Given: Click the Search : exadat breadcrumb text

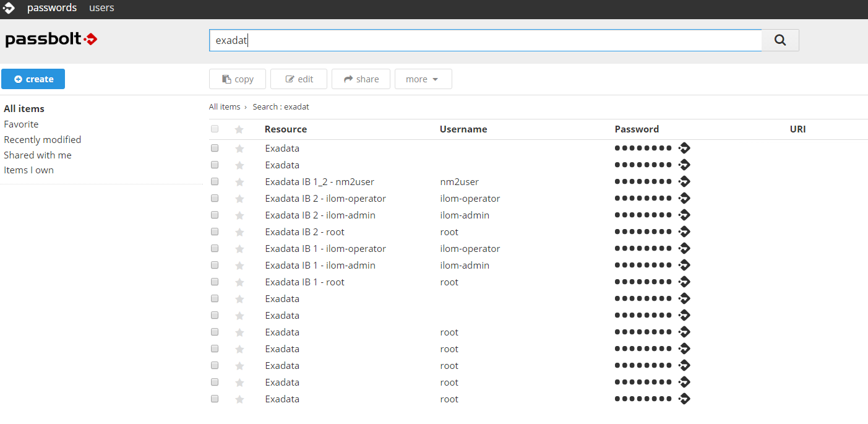Looking at the screenshot, I should click(281, 107).
